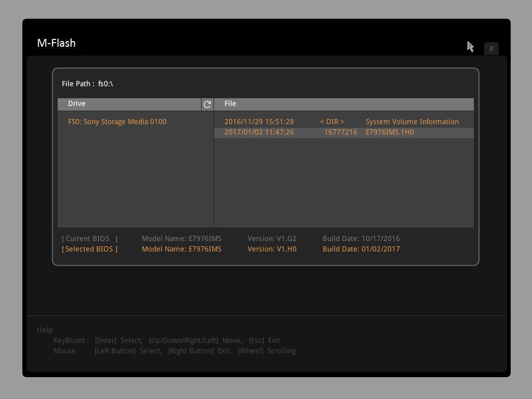Image resolution: width=532 pixels, height=399 pixels.
Task: Select the E7976IMS.1H0 BIOS file
Action: [344, 132]
